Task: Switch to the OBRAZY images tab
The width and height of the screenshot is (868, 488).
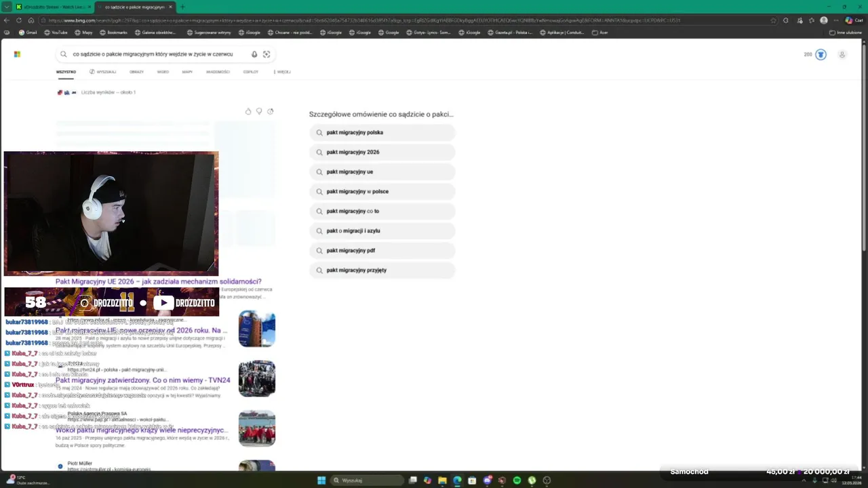Action: tap(136, 72)
